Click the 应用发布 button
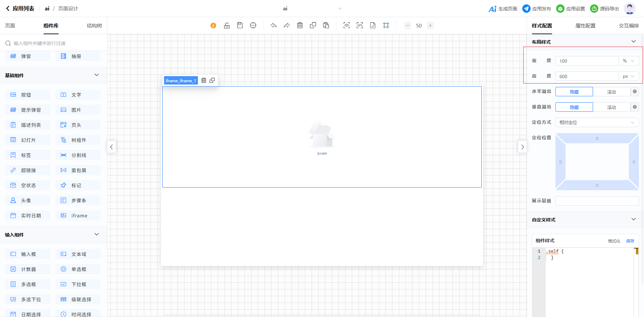Viewport: 644px width, 317px height. tap(537, 9)
